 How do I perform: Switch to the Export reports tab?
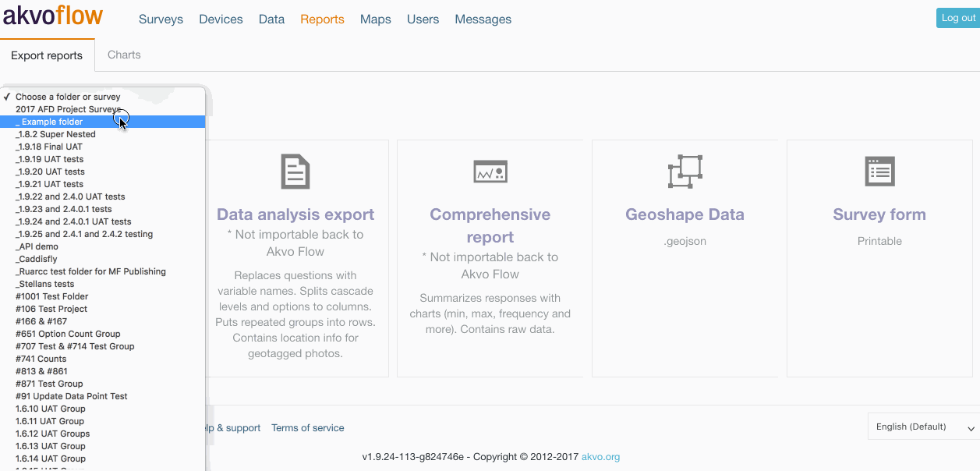click(47, 55)
